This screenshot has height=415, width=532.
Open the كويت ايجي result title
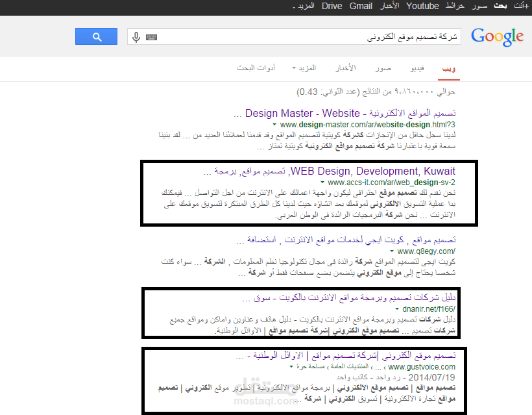346,240
